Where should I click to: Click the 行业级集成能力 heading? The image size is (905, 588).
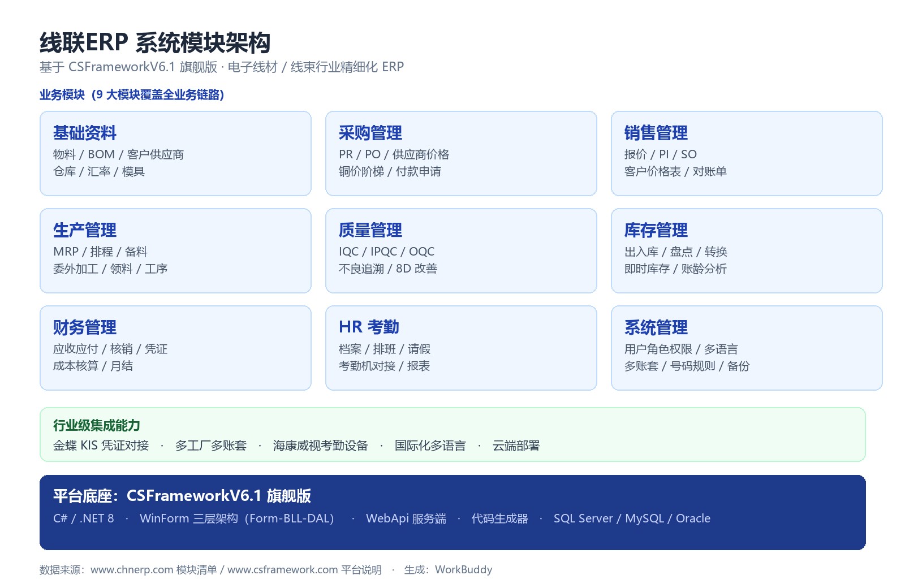(97, 425)
